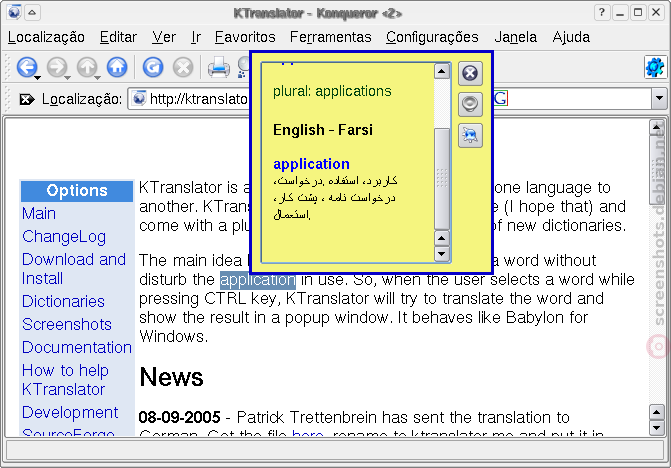Open the Ir menu

196,37
